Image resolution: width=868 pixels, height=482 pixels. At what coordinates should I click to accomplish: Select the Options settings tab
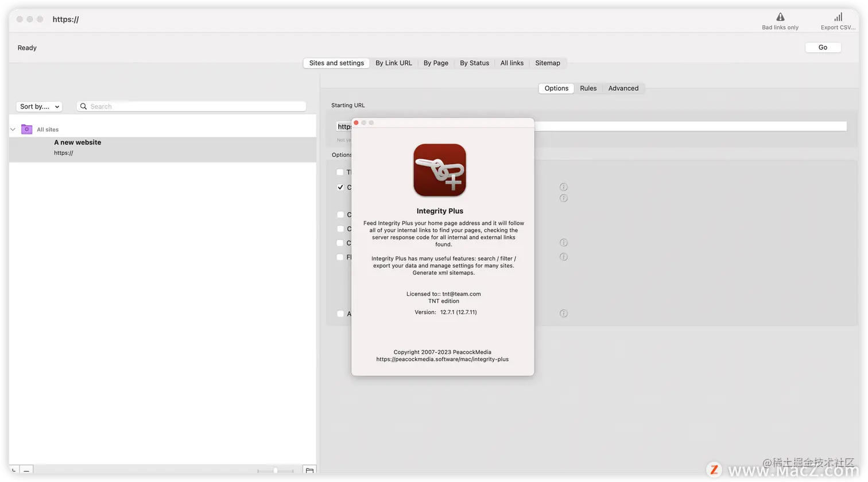point(556,88)
